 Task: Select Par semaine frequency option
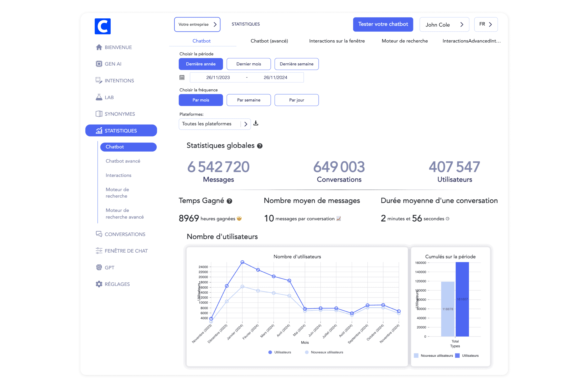pos(248,100)
